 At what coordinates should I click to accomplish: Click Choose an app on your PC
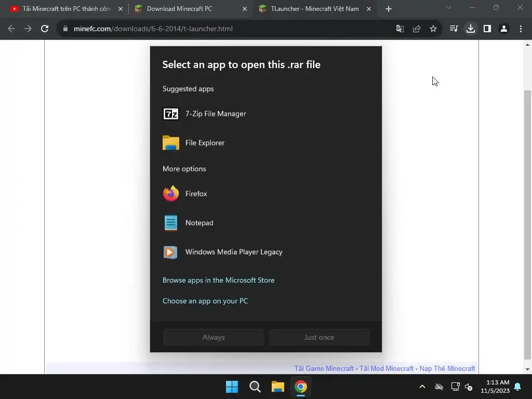tap(205, 301)
